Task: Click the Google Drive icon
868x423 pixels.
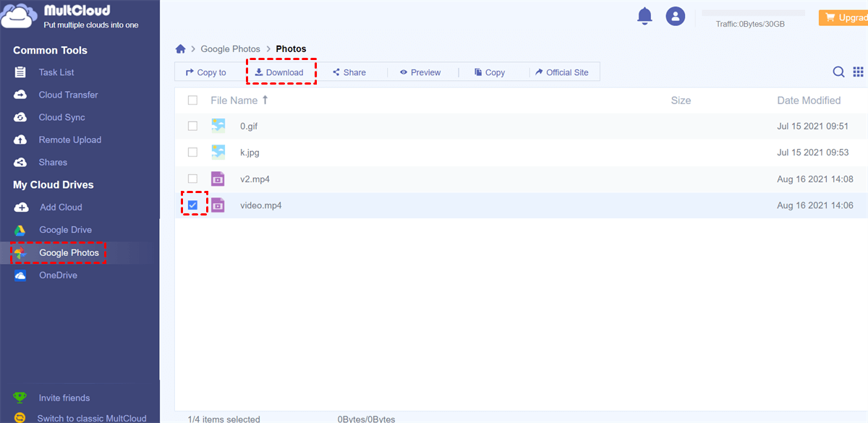Action: click(22, 230)
